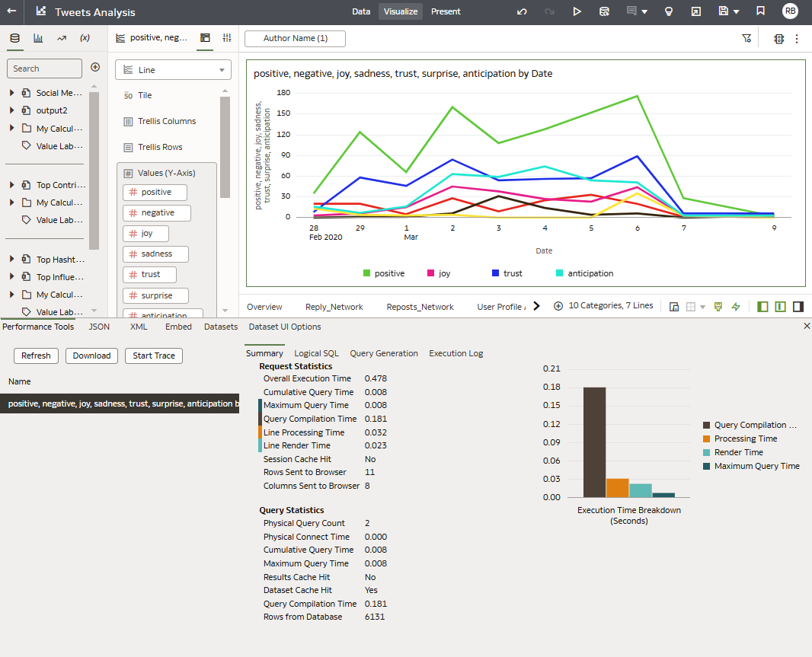Viewport: 812px width, 657px height.
Task: Toggle the left data panel visibility
Action: click(x=762, y=306)
